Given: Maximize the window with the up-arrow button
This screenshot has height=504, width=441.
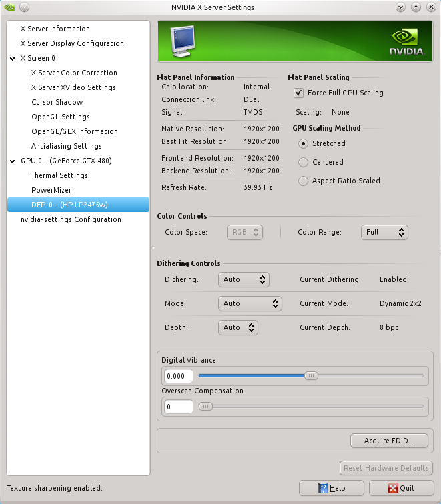Looking at the screenshot, I should click(x=416, y=7).
